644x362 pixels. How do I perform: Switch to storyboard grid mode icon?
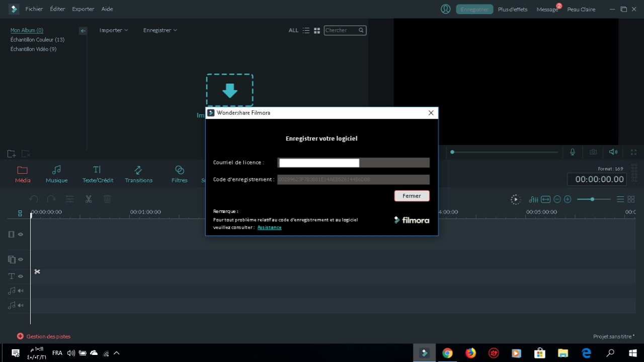(x=631, y=199)
